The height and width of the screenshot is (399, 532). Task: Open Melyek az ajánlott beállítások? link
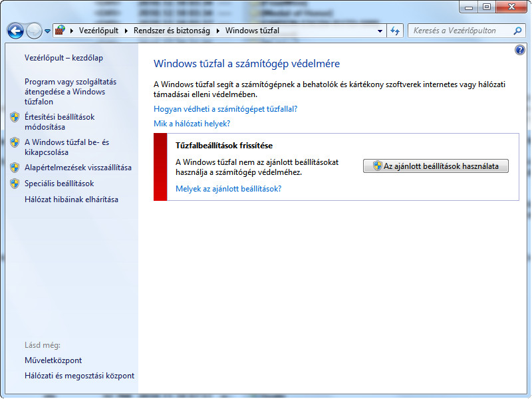pyautogui.click(x=228, y=189)
